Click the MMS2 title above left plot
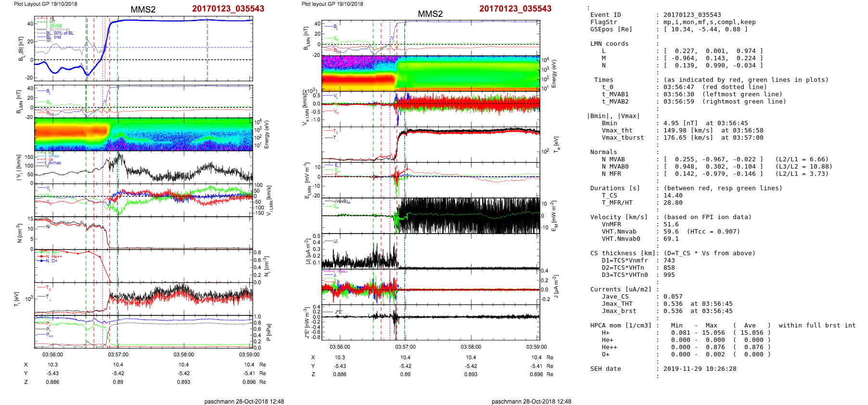Viewport: 868px width, 405px height. click(143, 10)
